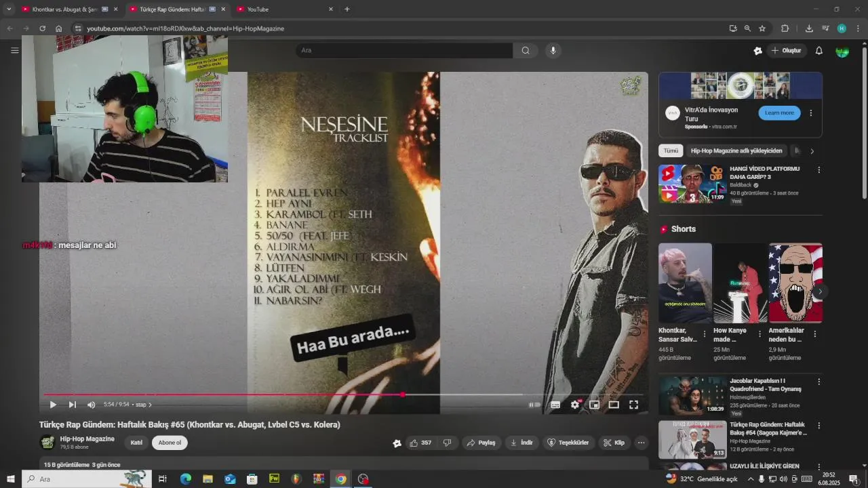Viewport: 868px width, 488px height.
Task: Reload the page
Action: (42, 28)
